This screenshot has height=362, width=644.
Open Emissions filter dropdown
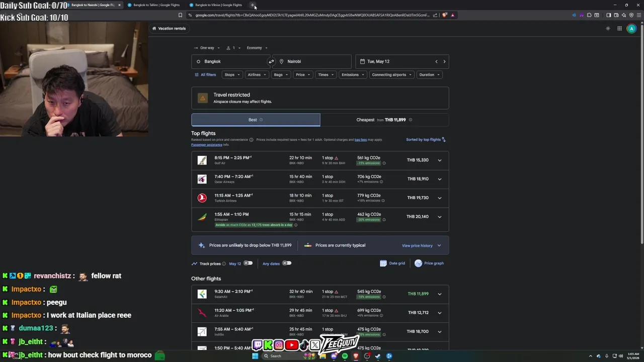tap(353, 75)
